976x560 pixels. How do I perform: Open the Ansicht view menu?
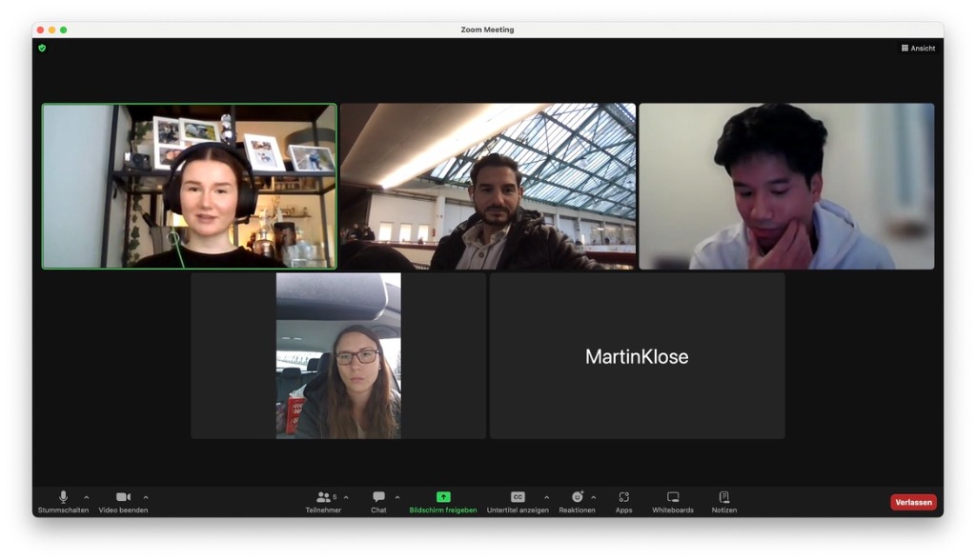coord(916,48)
